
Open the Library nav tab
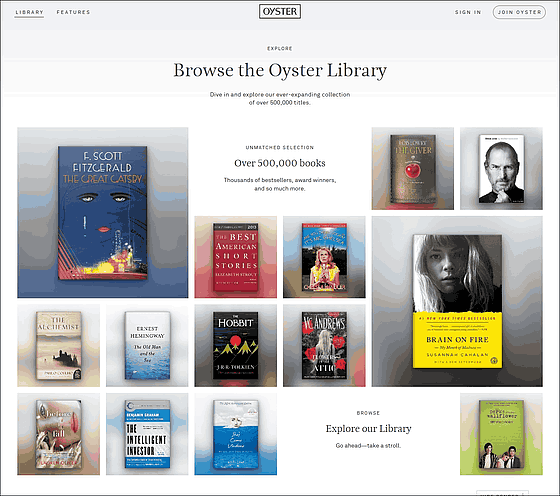pyautogui.click(x=29, y=12)
